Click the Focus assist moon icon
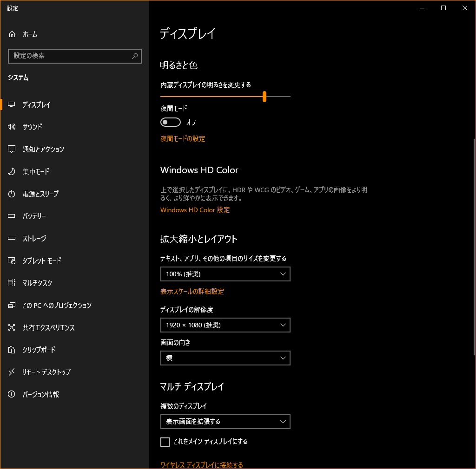The image size is (476, 469). (12, 171)
